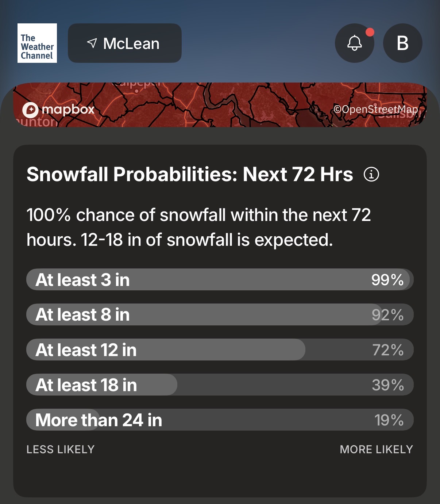The width and height of the screenshot is (440, 504).
Task: Tap the notifications bell icon
Action: pyautogui.click(x=354, y=43)
